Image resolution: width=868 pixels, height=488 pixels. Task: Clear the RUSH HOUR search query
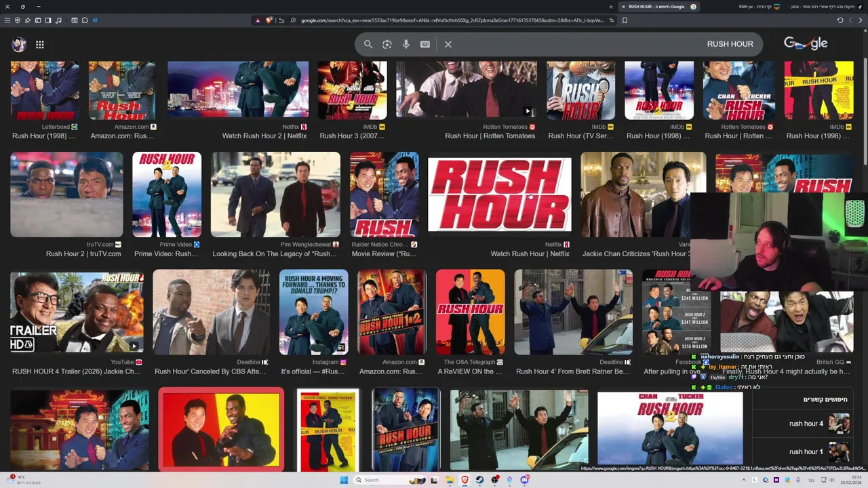tap(448, 44)
